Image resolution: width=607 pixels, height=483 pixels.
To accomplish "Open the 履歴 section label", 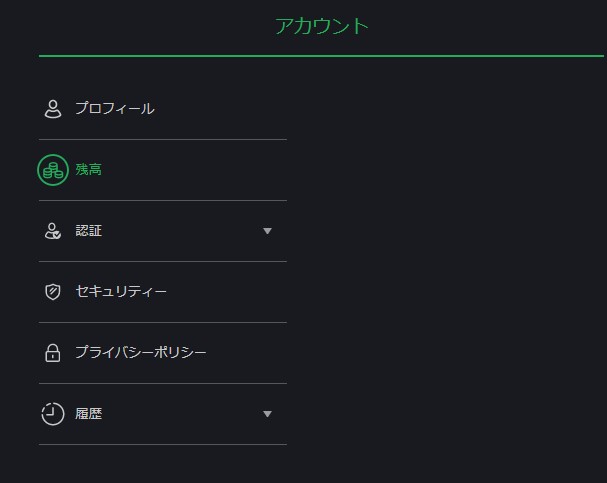I will pos(89,414).
